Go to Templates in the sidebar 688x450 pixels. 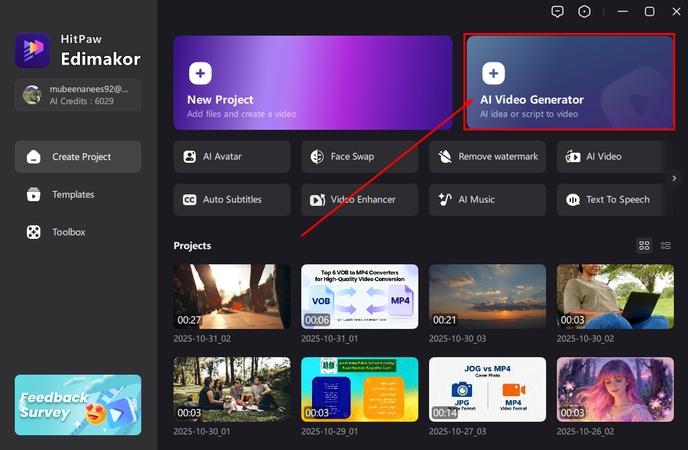click(78, 194)
